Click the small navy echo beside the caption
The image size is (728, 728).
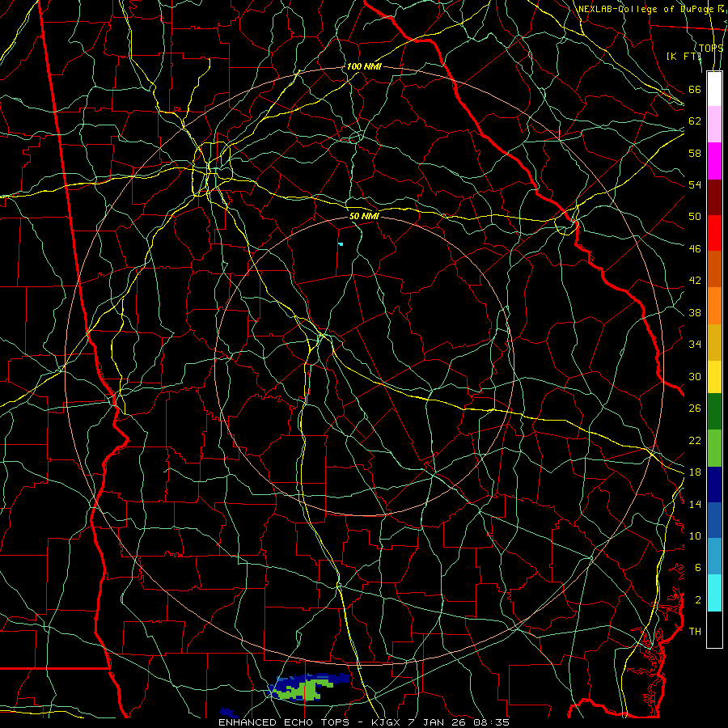(228, 712)
